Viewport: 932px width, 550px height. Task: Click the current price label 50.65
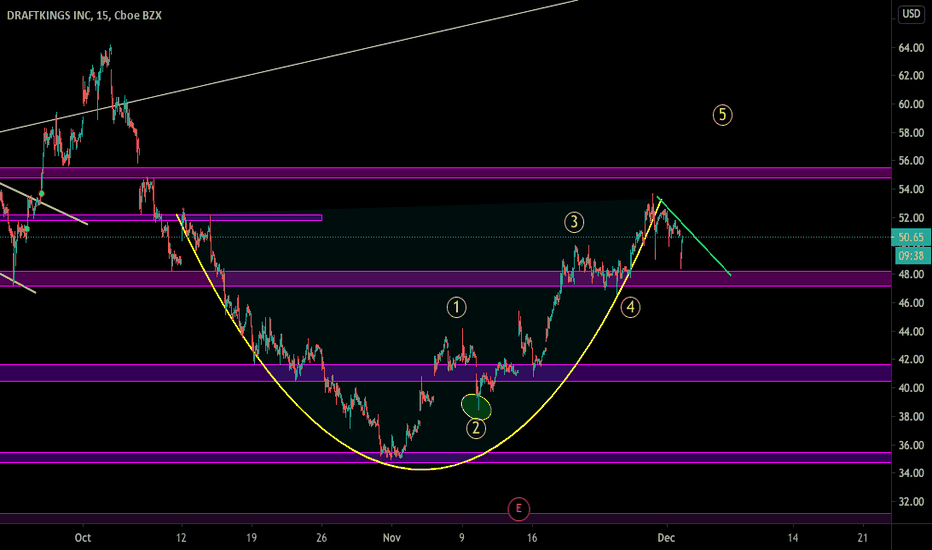point(911,237)
